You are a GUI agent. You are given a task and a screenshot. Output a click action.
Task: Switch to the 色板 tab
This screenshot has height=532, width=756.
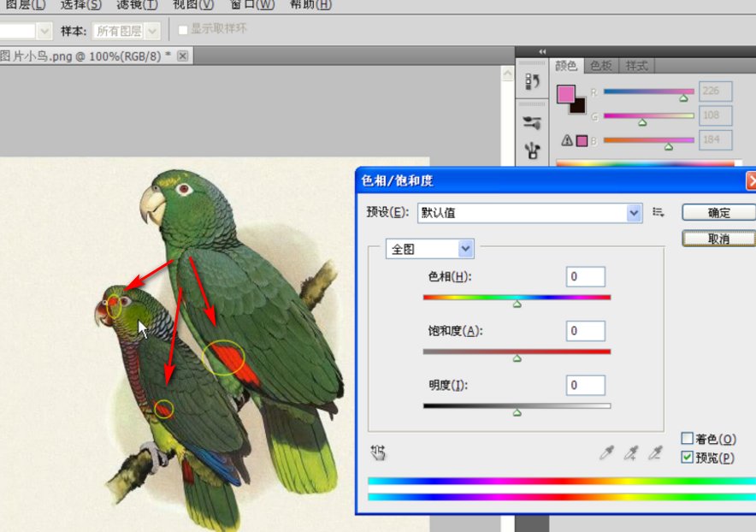601,66
